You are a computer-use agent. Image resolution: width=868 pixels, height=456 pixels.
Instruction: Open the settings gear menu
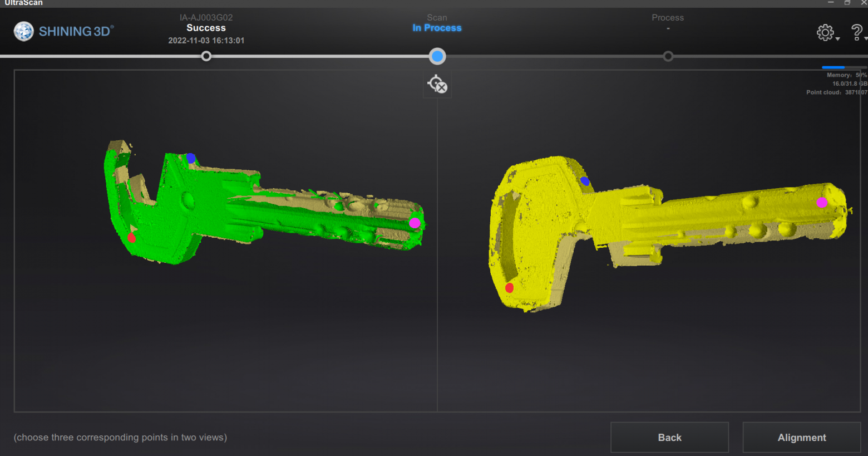point(825,32)
